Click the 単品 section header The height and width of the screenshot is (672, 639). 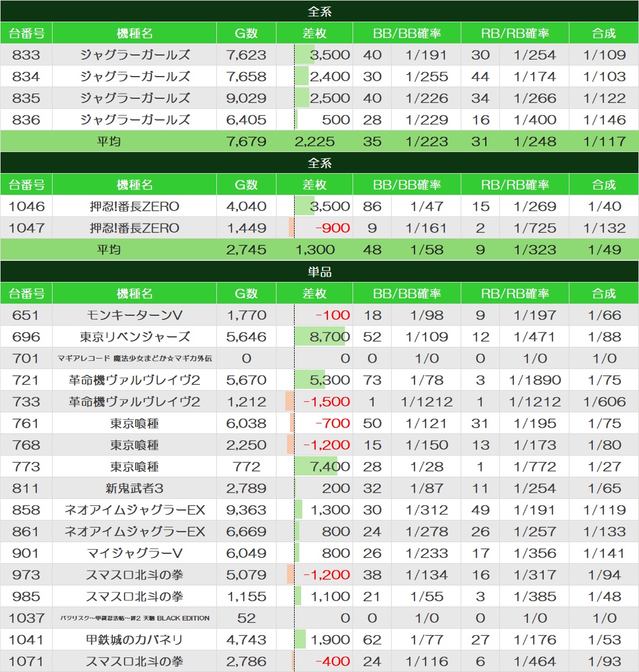[x=319, y=271]
